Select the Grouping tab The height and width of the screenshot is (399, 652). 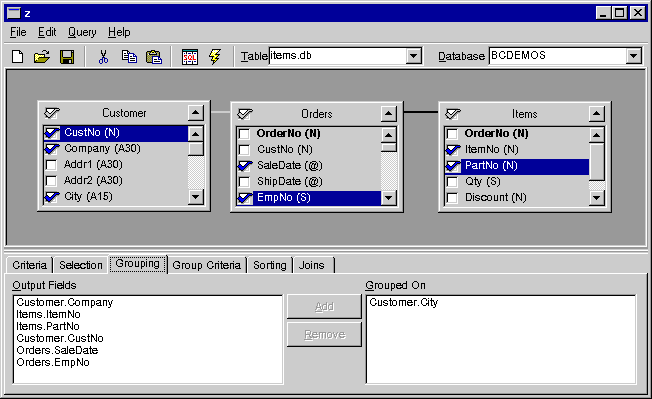[138, 264]
